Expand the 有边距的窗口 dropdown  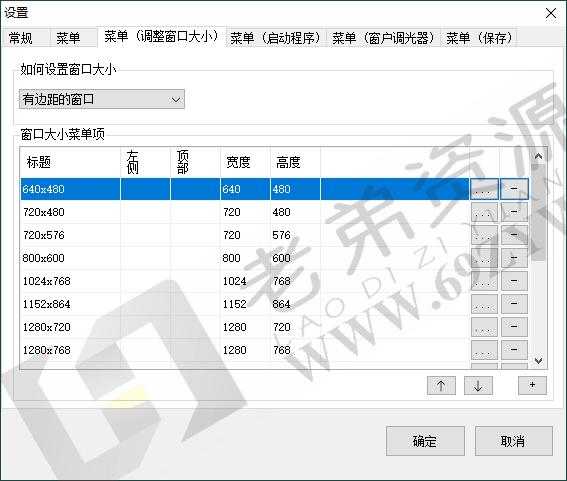(102, 99)
